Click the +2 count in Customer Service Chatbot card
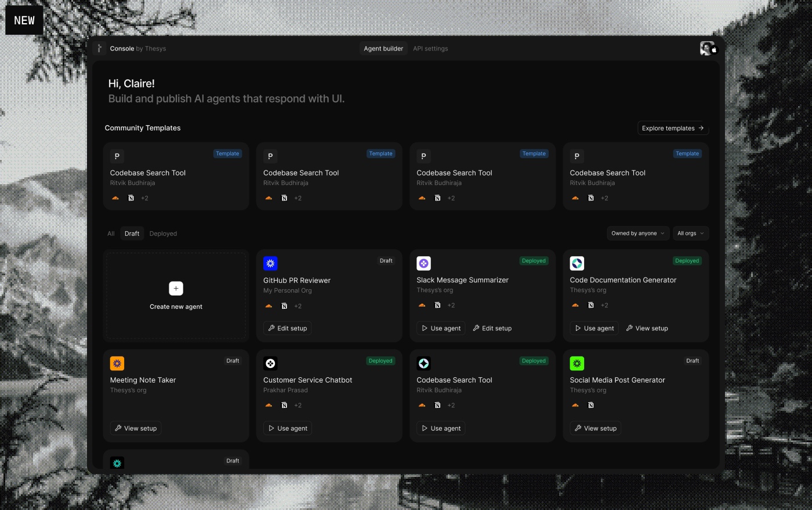The image size is (812, 510). tap(298, 406)
